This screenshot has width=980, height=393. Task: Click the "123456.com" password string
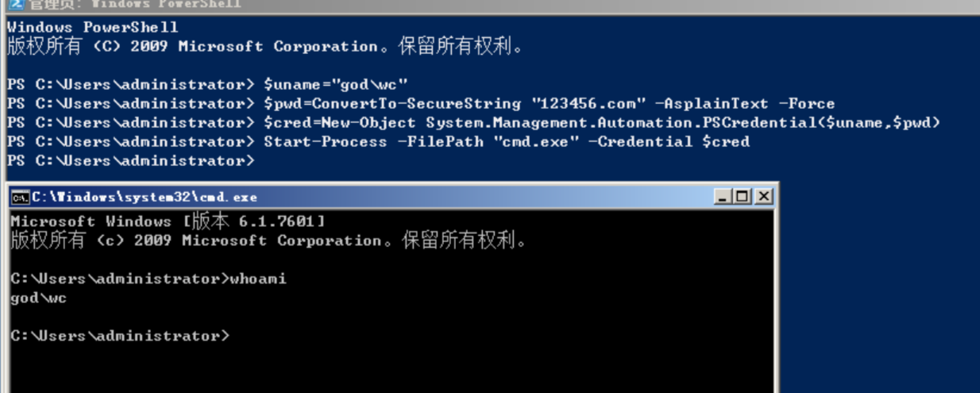pyautogui.click(x=566, y=104)
